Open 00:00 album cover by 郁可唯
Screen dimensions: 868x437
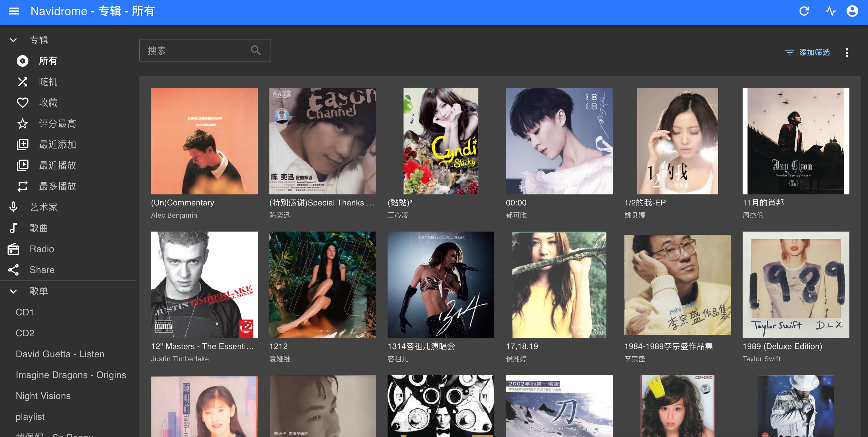point(559,141)
